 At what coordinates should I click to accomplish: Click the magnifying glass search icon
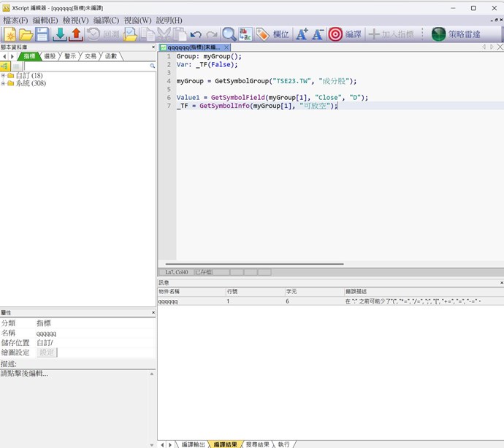(229, 34)
